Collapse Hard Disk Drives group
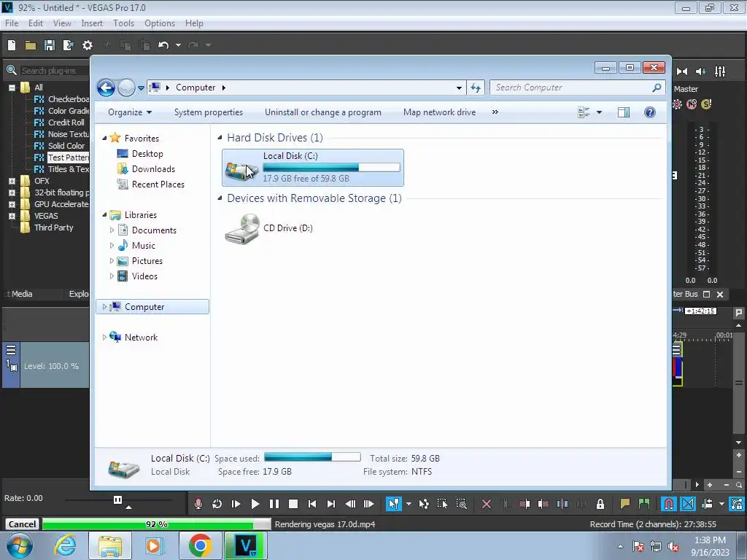This screenshot has height=560, width=747. 220,138
